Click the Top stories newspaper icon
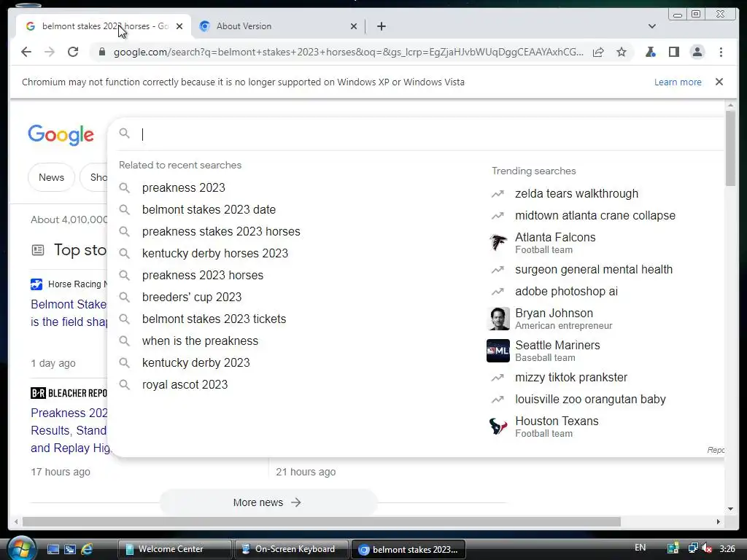Image resolution: width=747 pixels, height=560 pixels. [x=38, y=250]
